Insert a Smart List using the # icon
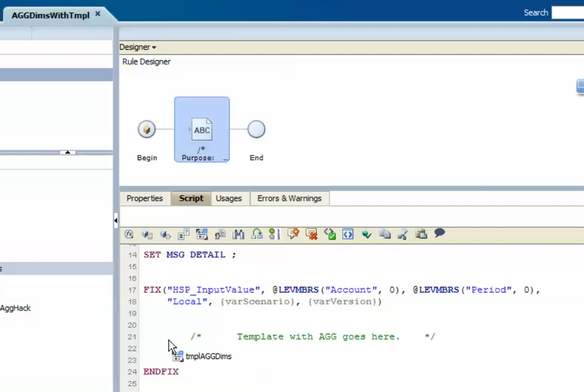Screen dimensions: 584x392 (184, 234)
